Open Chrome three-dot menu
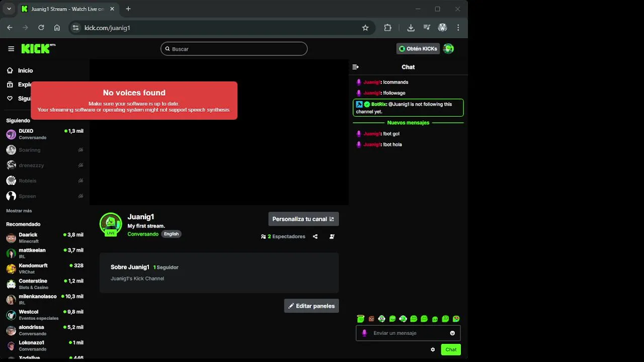This screenshot has width=644, height=362. (458, 28)
